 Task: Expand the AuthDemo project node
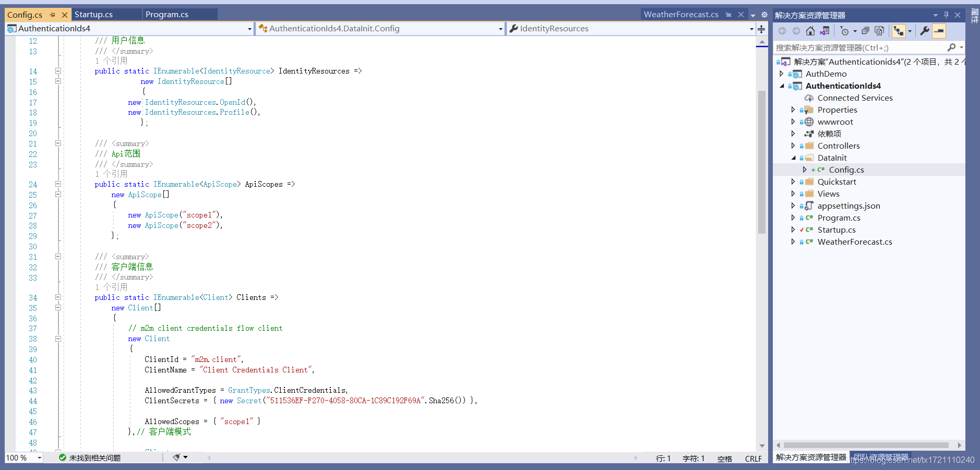coord(781,74)
